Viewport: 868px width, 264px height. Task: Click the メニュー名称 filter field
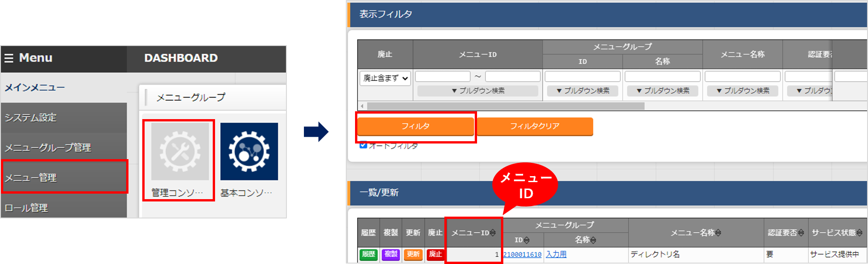click(742, 76)
